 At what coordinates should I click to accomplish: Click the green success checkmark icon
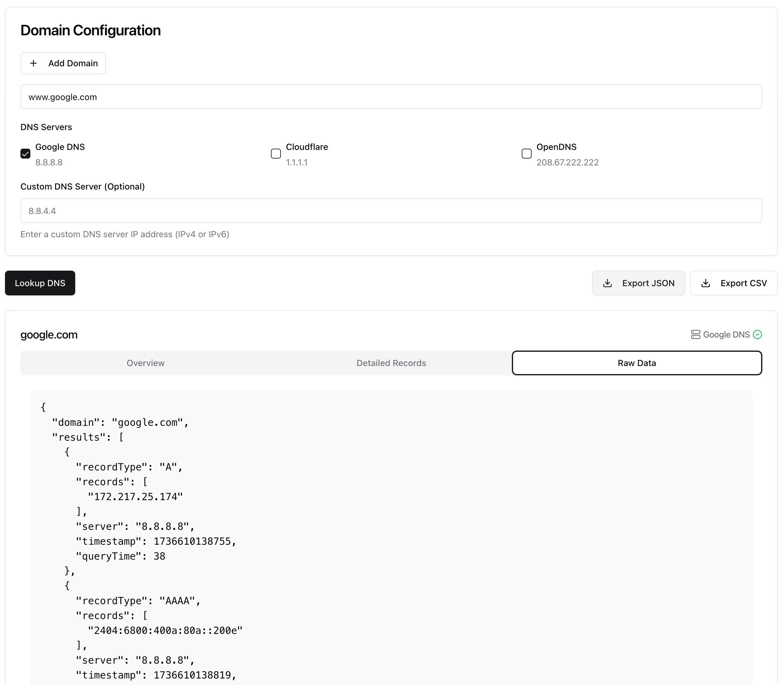757,335
